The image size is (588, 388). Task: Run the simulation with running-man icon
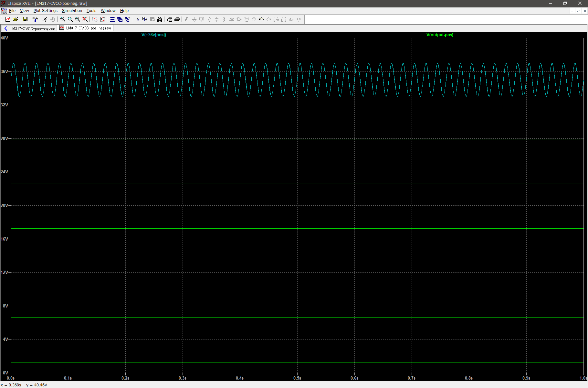tap(45, 19)
